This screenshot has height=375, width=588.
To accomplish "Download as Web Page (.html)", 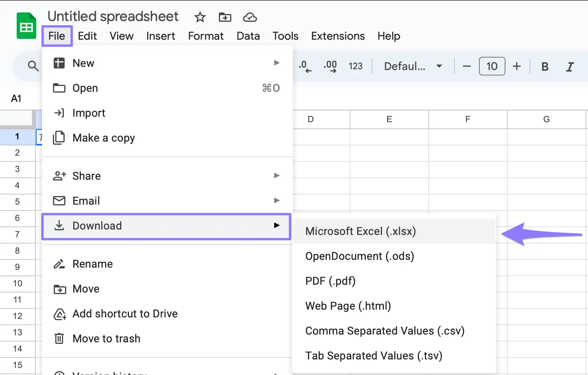I will (x=394, y=306).
